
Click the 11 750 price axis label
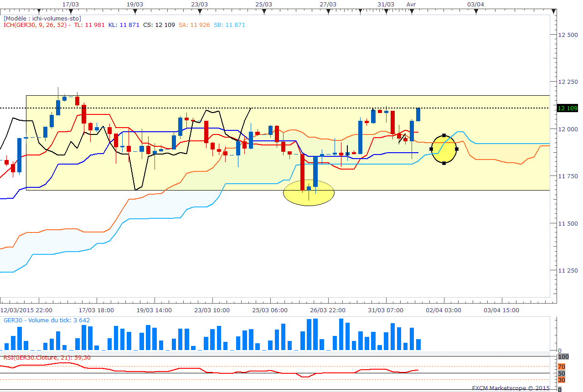[568, 176]
